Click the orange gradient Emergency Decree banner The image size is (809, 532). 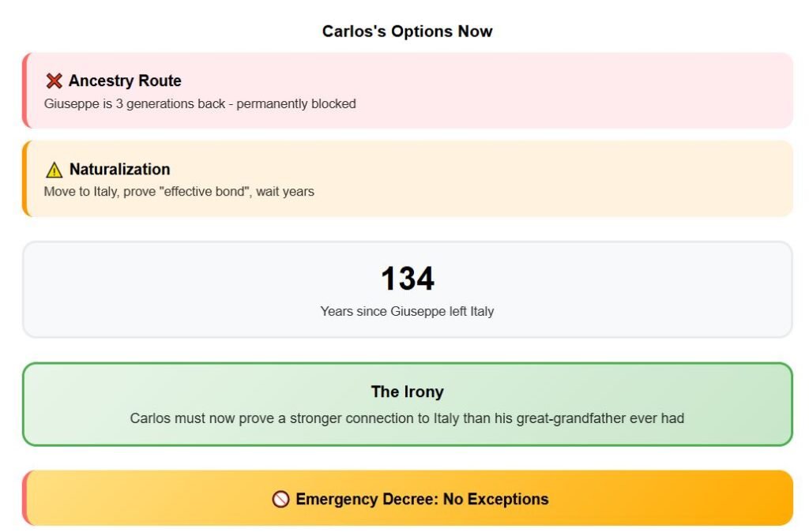click(407, 498)
